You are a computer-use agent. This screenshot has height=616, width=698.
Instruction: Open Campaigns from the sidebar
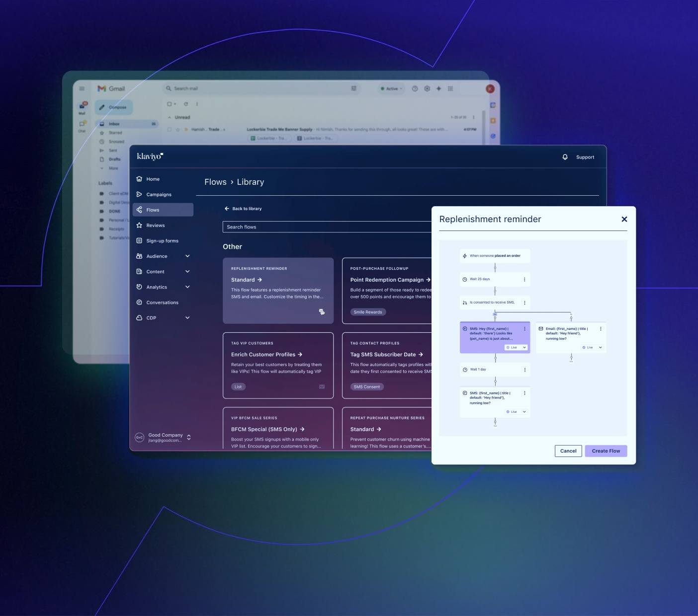(x=159, y=194)
